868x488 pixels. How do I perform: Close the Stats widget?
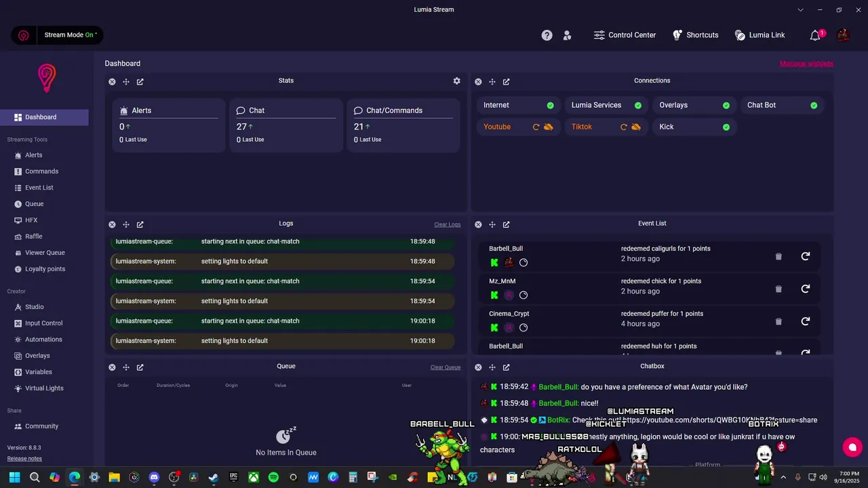tap(112, 81)
